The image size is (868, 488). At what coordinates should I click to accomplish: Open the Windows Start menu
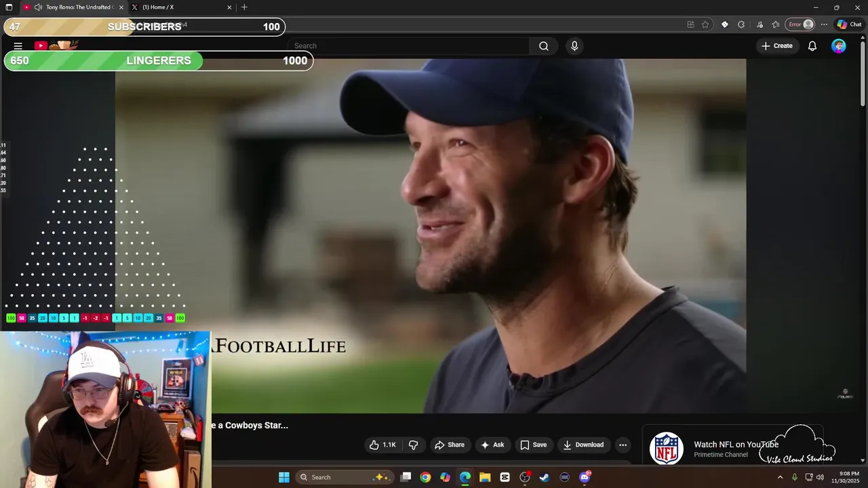pos(284,477)
